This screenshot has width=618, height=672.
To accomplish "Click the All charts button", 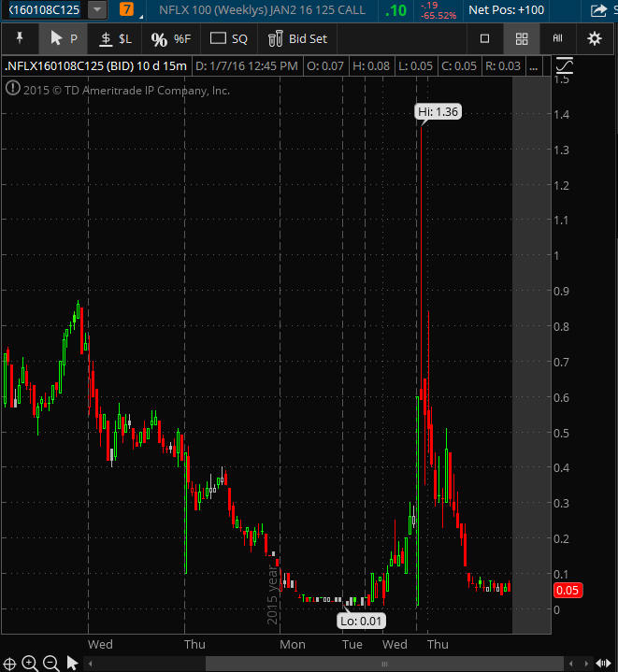I will [x=557, y=38].
